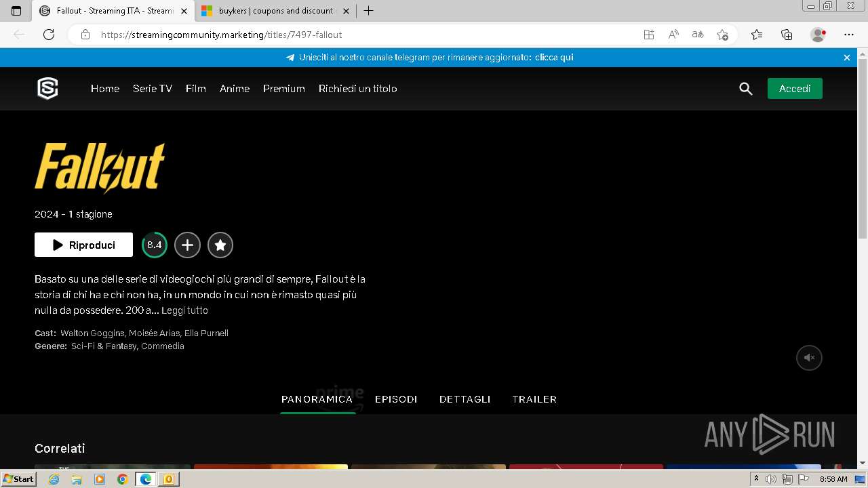This screenshot has width=868, height=488.
Task: Open browser Settings and more menu
Action: (849, 35)
